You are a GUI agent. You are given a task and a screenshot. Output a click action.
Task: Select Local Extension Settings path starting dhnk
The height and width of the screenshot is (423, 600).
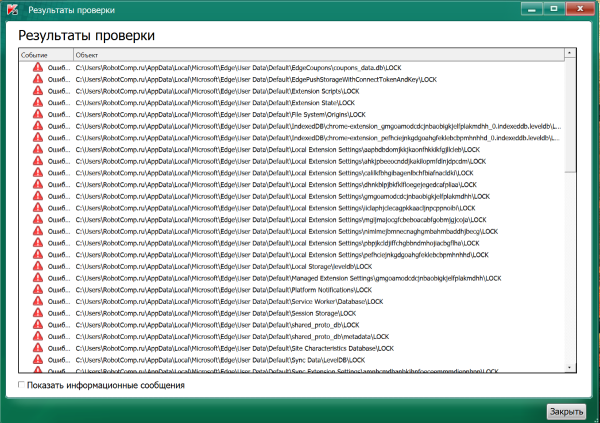[276, 185]
